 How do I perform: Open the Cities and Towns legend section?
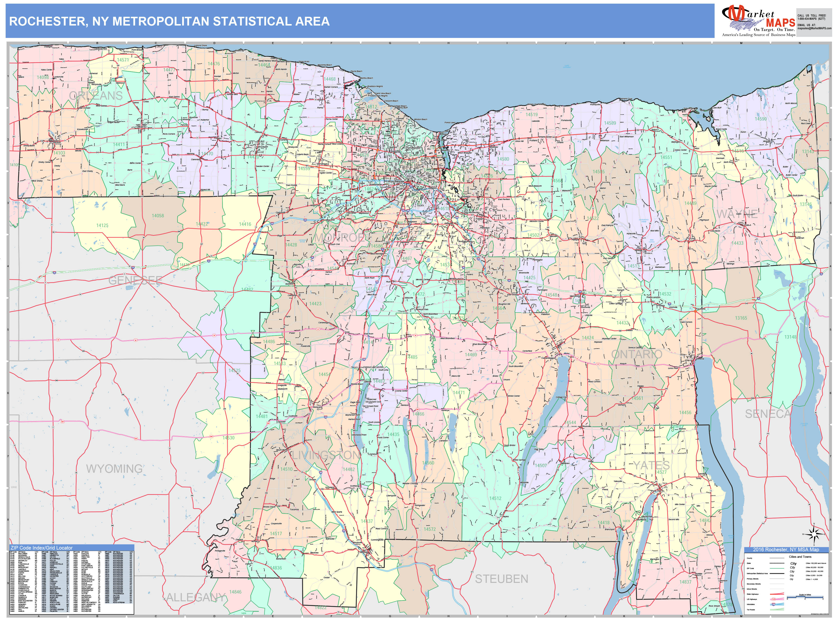tap(800, 557)
